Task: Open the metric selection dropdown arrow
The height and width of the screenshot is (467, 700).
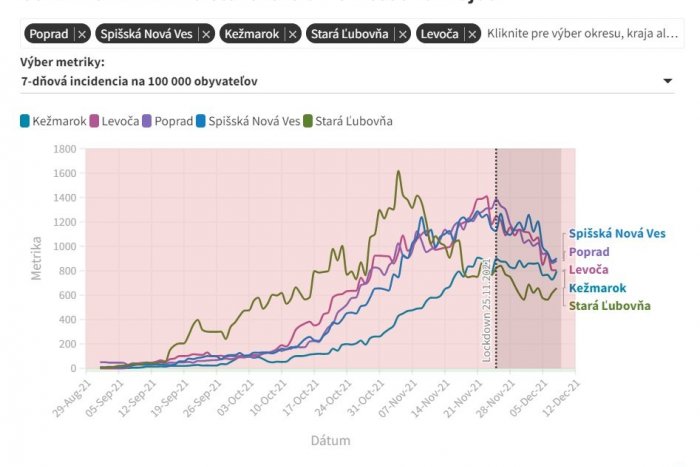Action: [667, 81]
